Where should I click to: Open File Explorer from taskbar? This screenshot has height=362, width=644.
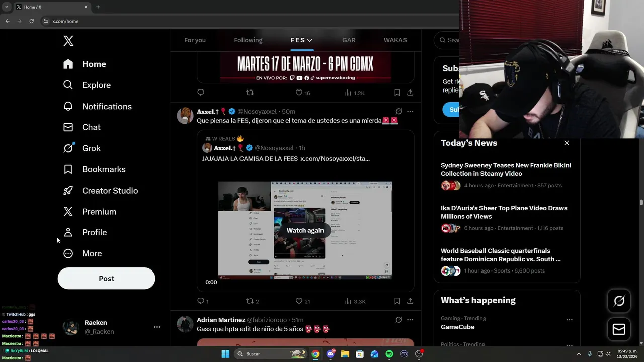pos(345,354)
